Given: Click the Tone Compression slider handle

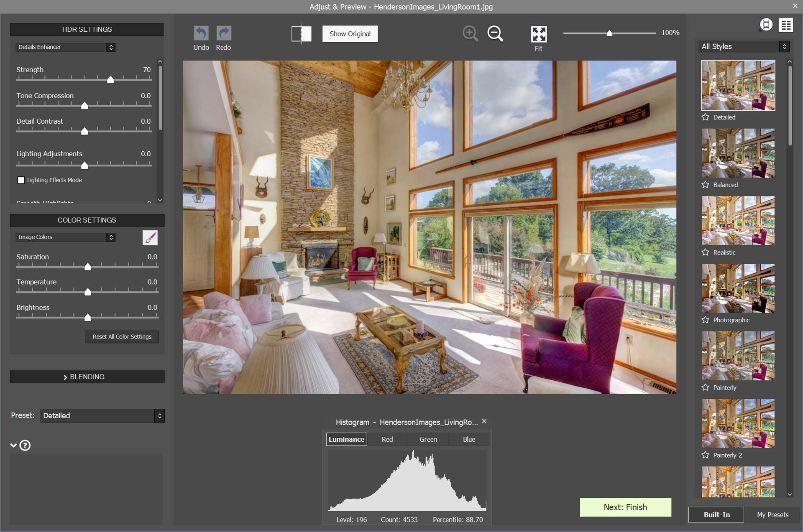Looking at the screenshot, I should pyautogui.click(x=84, y=105).
